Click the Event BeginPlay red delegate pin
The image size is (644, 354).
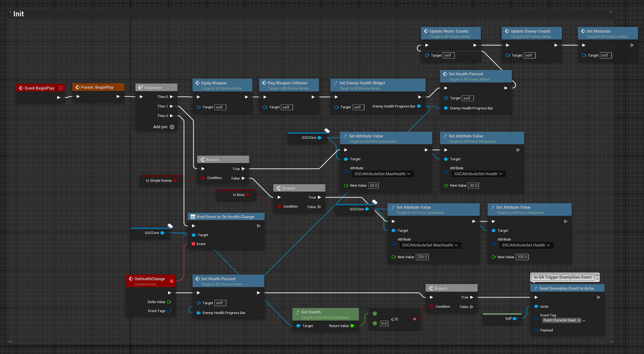click(61, 88)
